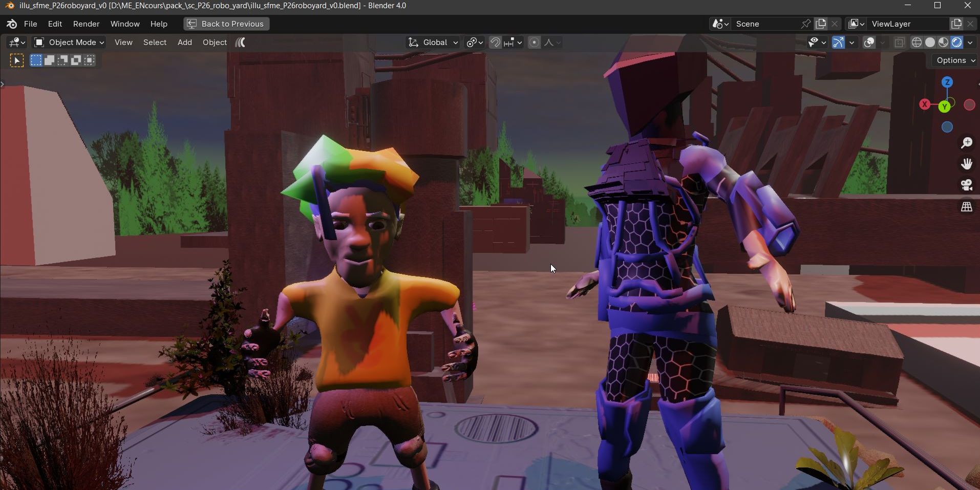Screen dimensions: 980x490
Task: Open Global transform orientation dropdown
Action: click(x=433, y=42)
